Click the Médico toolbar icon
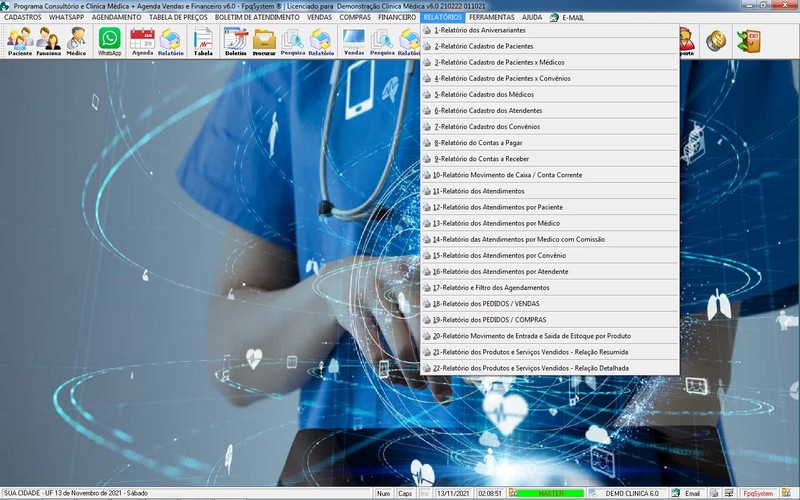Image resolution: width=800 pixels, height=500 pixels. click(76, 41)
